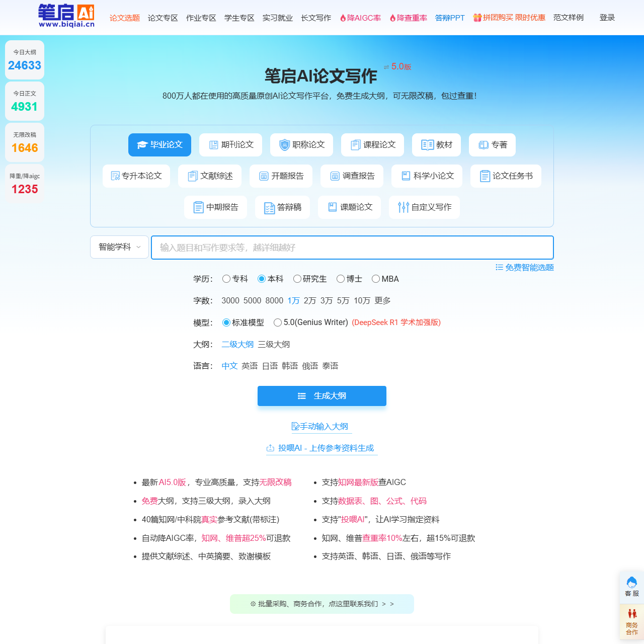The width and height of the screenshot is (644, 644).
Task: Expand 更多 word count options
Action: (382, 300)
